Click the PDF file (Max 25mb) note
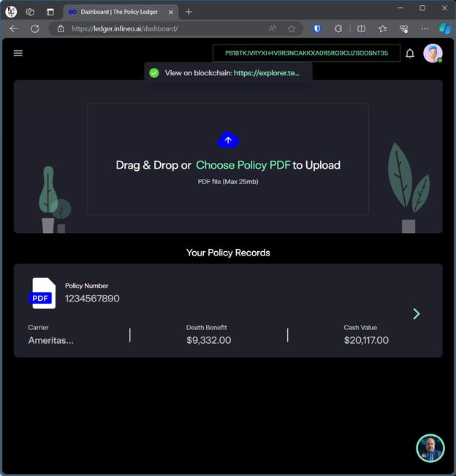 pos(228,182)
